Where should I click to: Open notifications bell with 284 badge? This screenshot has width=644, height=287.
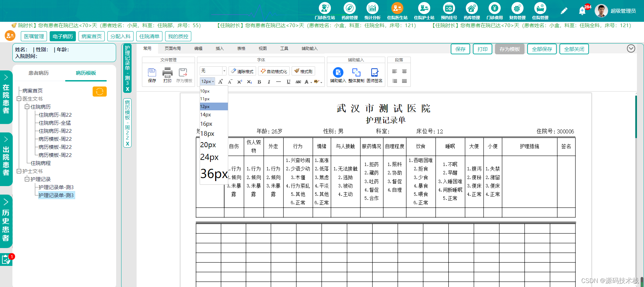(x=582, y=11)
